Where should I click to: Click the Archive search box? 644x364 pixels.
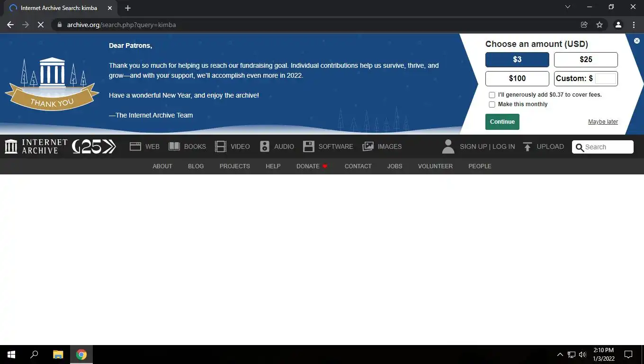tap(603, 147)
